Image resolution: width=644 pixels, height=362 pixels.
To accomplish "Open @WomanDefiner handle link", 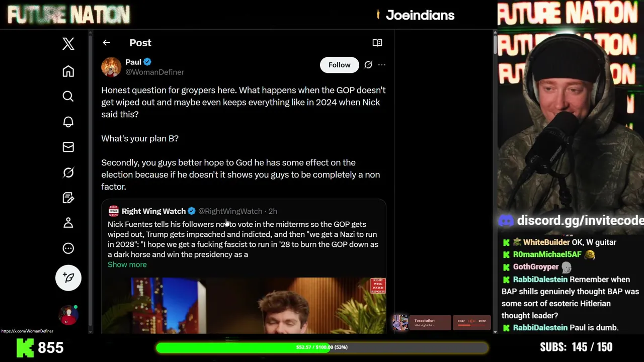I will (x=154, y=72).
